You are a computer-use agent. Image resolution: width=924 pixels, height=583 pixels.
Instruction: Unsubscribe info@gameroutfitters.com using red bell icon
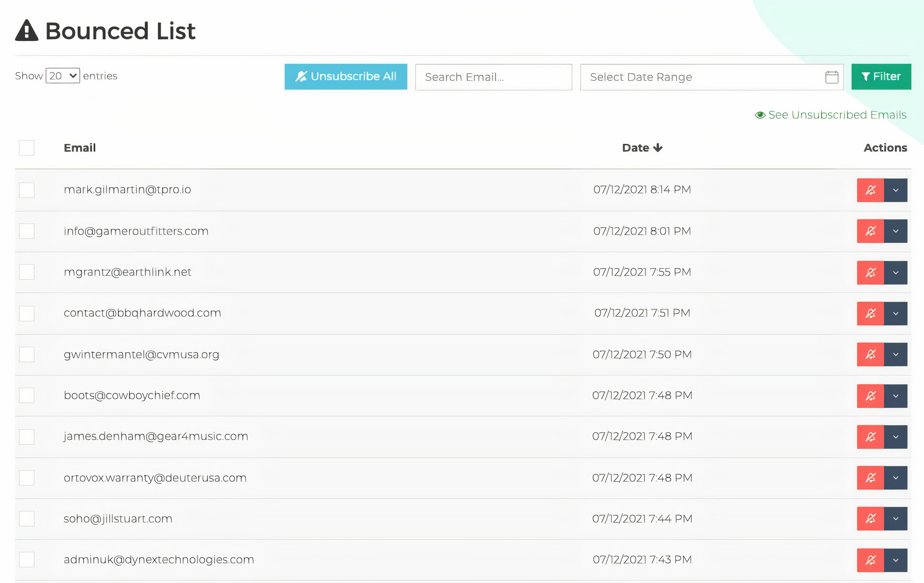[870, 231]
